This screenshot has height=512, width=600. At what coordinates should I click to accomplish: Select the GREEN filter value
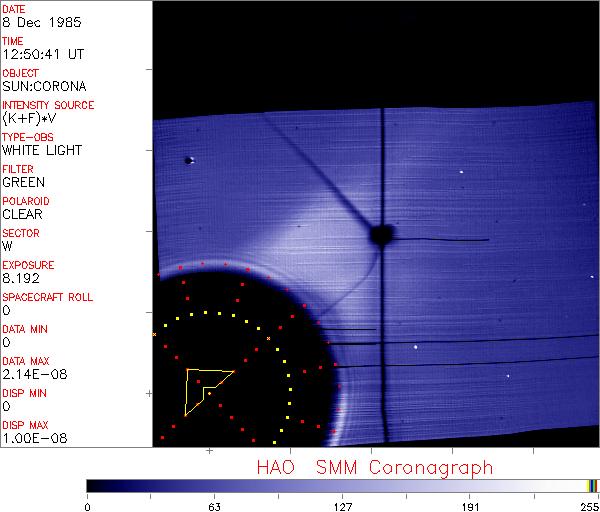coord(23,183)
